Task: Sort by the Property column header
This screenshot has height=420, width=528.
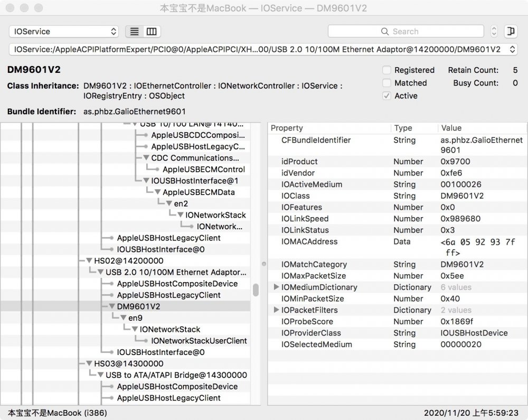Action: click(x=329, y=128)
